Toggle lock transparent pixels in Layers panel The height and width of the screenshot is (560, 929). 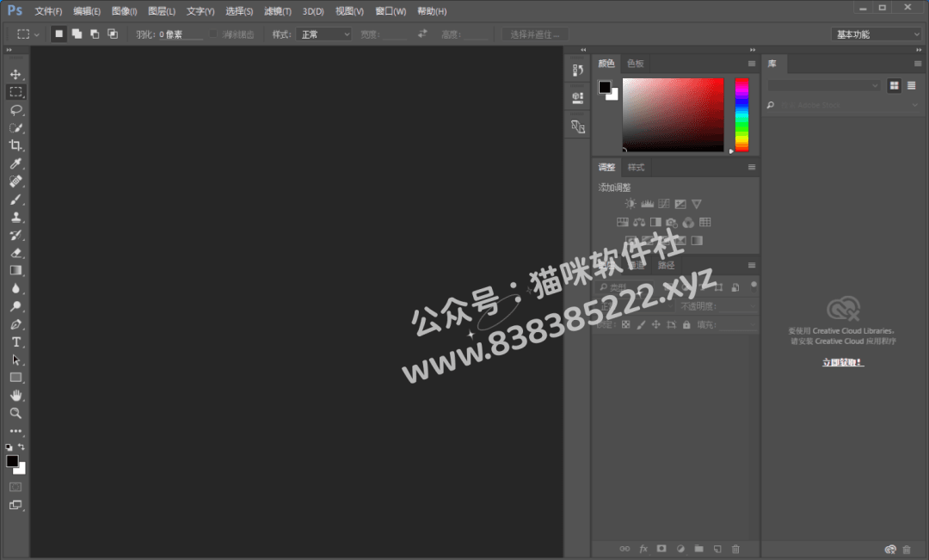[625, 325]
